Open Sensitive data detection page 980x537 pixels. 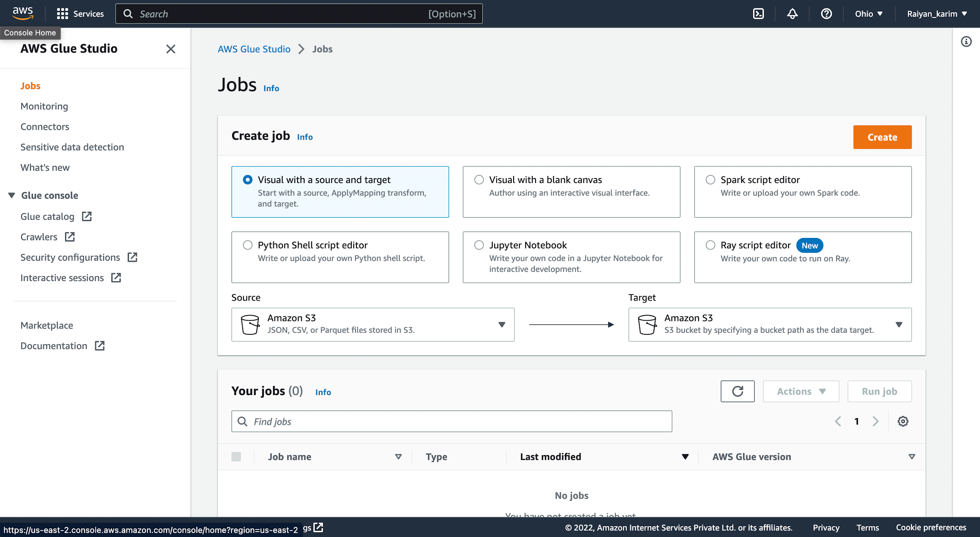coord(72,147)
